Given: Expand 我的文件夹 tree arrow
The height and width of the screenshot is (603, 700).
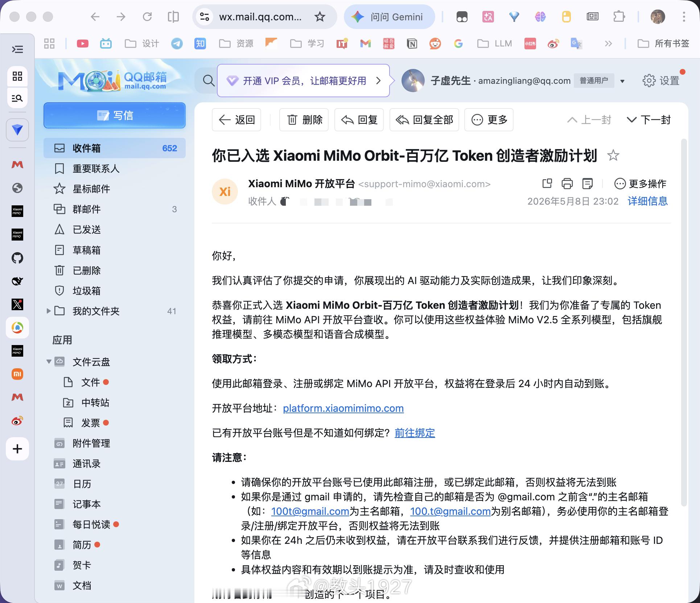Looking at the screenshot, I should click(x=49, y=311).
